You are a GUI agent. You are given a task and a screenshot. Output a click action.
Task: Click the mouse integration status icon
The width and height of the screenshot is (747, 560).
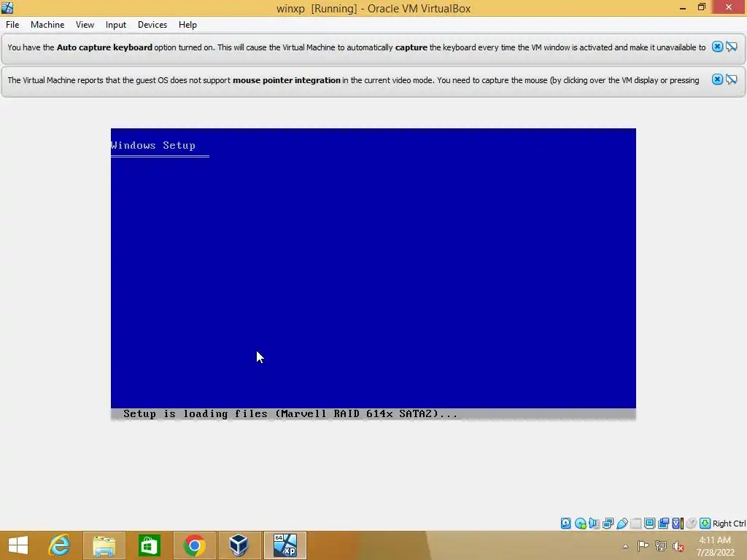(x=692, y=524)
